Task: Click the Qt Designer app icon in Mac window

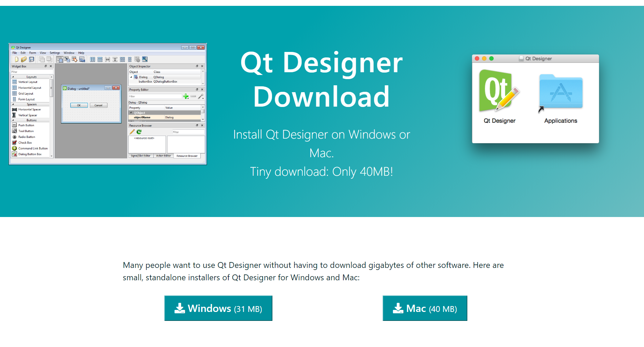Action: pyautogui.click(x=499, y=91)
